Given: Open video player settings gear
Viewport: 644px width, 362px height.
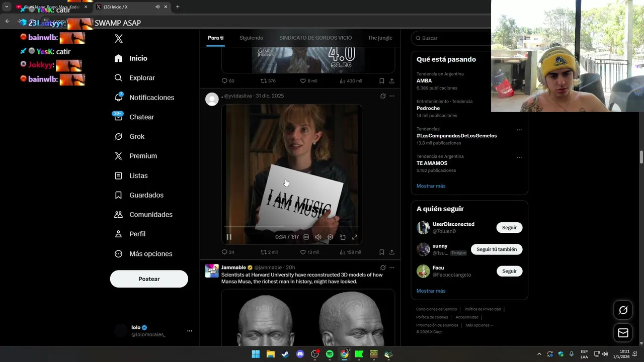Looking at the screenshot, I should pos(330,237).
